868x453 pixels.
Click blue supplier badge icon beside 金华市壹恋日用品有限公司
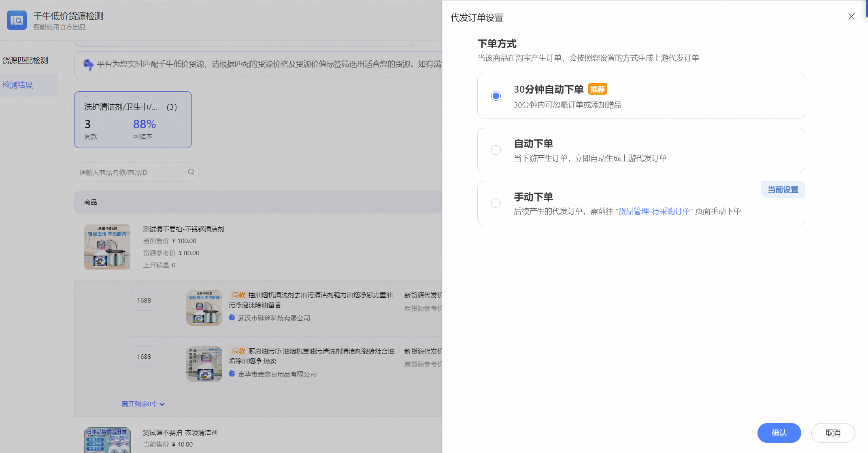click(x=232, y=374)
